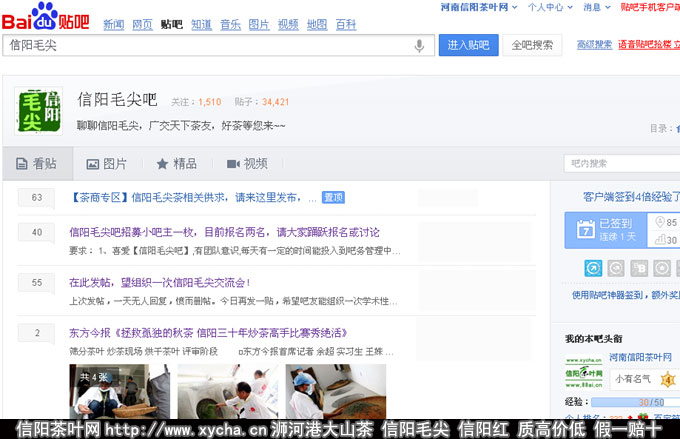Open the 音乐 navigation link
The height and width of the screenshot is (439, 680).
click(230, 25)
